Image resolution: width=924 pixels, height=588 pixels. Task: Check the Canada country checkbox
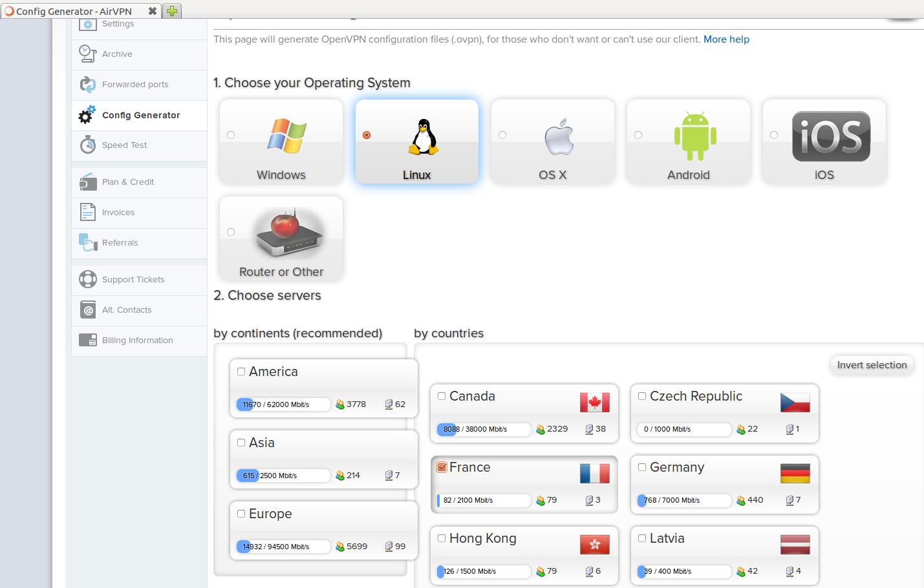(x=442, y=396)
